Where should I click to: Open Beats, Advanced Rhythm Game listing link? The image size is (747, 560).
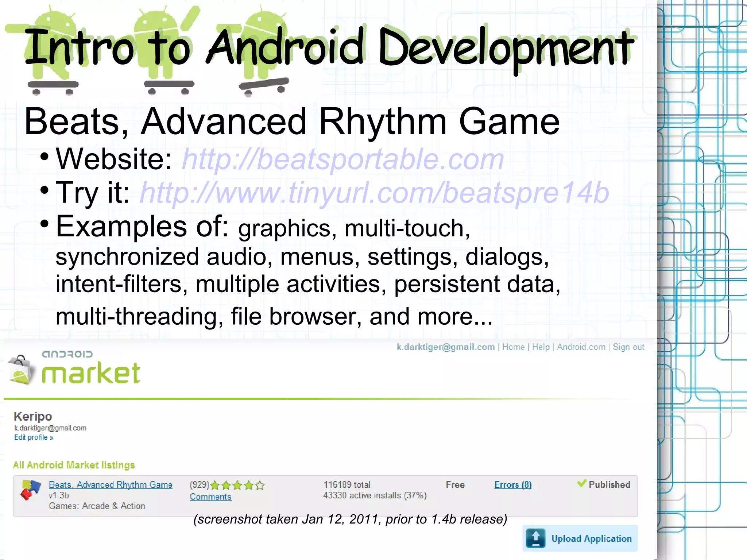click(x=111, y=484)
